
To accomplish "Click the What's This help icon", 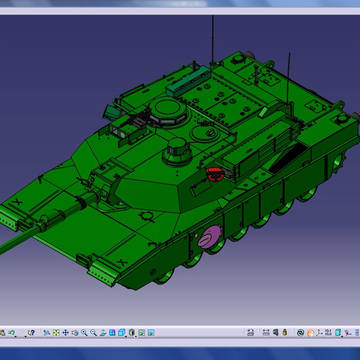I will click(x=31, y=332).
